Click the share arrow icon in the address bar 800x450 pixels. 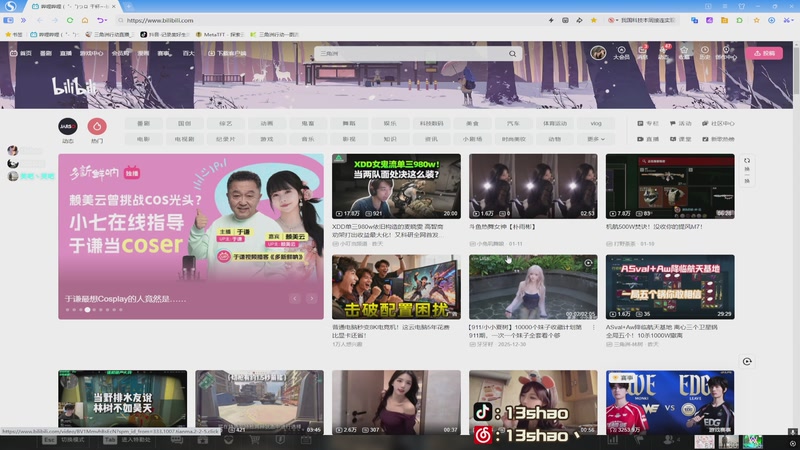[x=579, y=20]
